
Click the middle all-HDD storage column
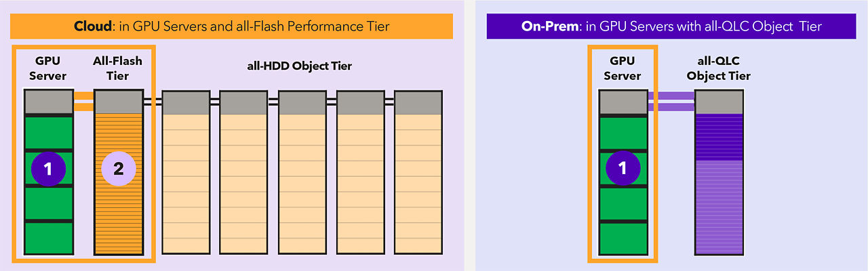point(302,173)
